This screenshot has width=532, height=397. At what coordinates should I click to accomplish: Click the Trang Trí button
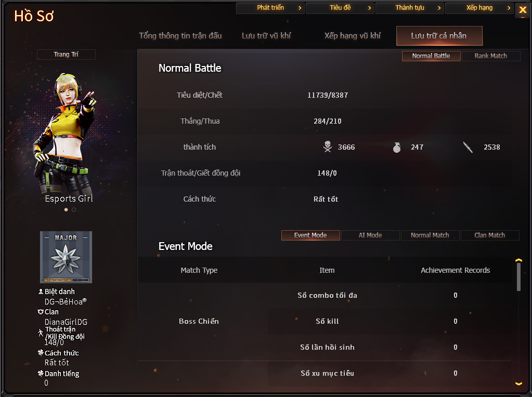click(66, 55)
